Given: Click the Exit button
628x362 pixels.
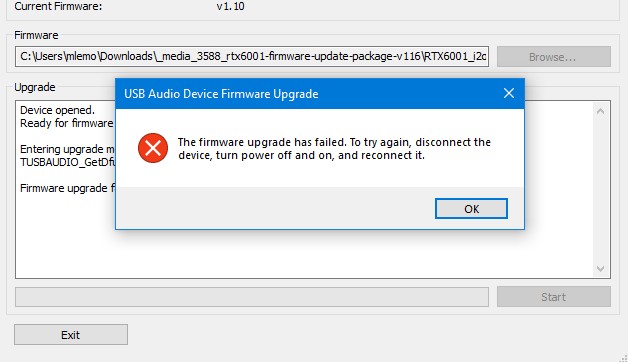Looking at the screenshot, I should [x=71, y=334].
